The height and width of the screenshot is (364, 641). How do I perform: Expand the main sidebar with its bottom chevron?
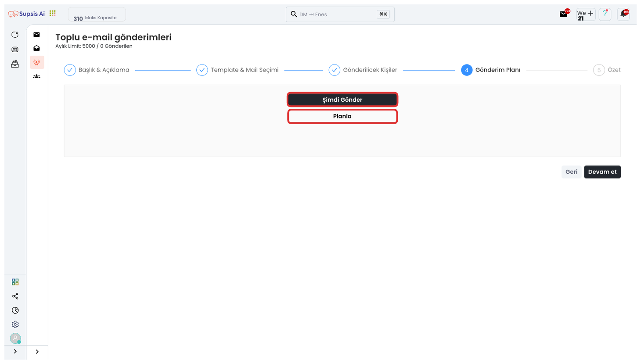pyautogui.click(x=15, y=351)
